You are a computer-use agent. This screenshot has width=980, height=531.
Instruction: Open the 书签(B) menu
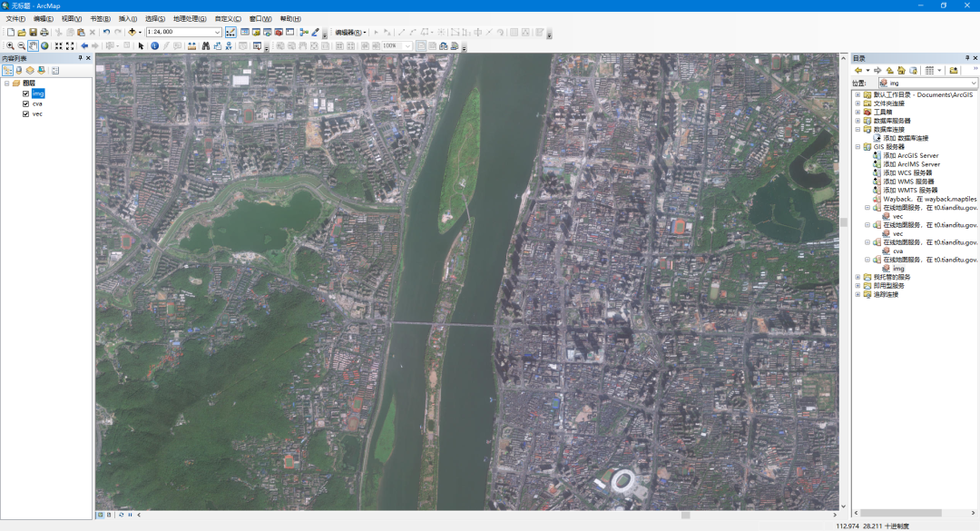coord(100,19)
